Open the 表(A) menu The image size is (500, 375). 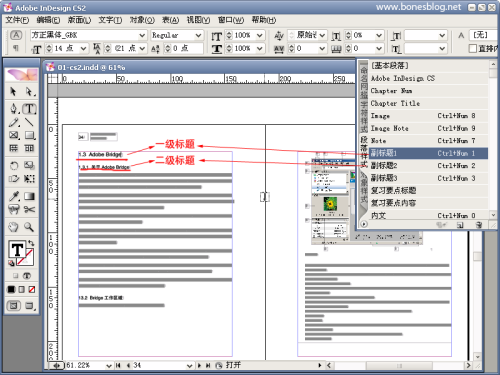tap(170, 20)
